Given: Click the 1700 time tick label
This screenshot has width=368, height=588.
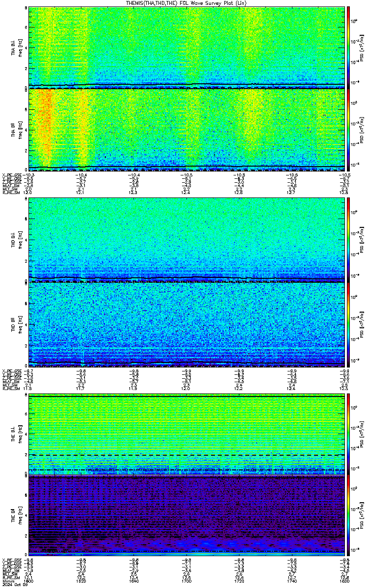Looking at the screenshot, I should click(x=186, y=581).
